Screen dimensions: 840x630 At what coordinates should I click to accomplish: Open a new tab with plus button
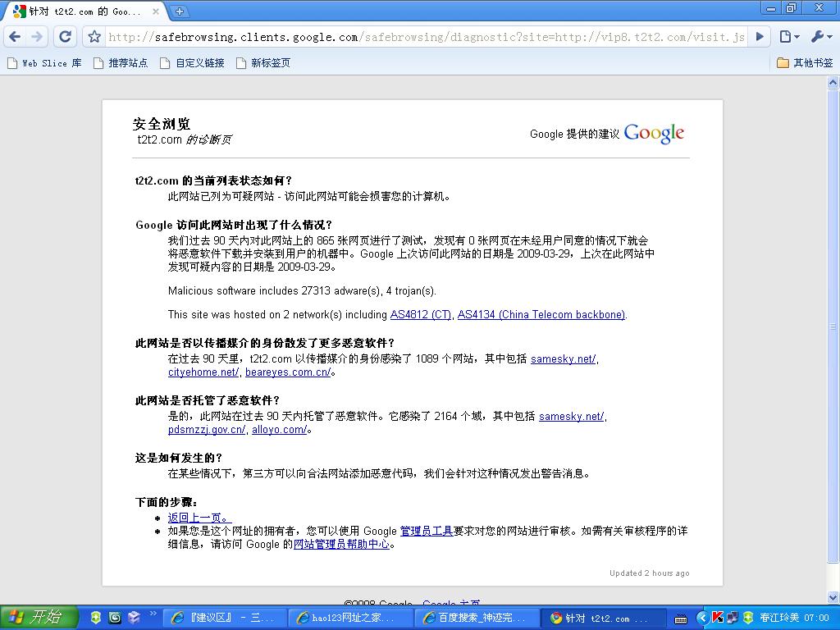click(x=180, y=11)
